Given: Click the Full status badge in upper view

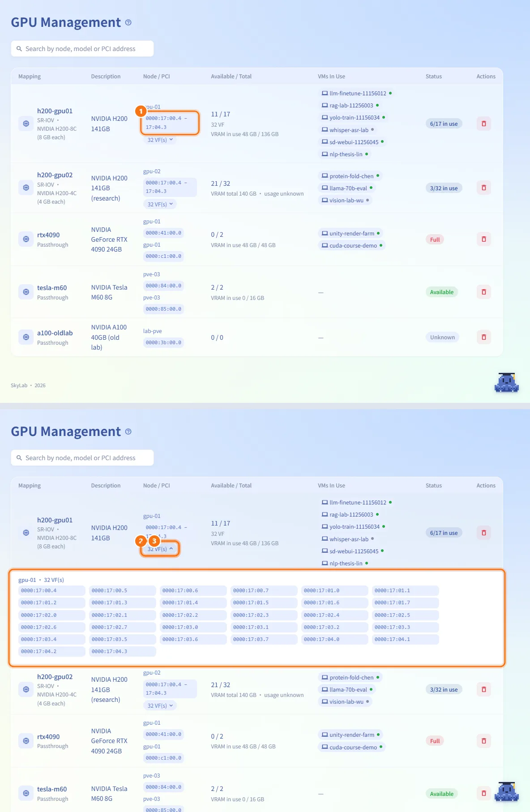Looking at the screenshot, I should click(x=435, y=239).
